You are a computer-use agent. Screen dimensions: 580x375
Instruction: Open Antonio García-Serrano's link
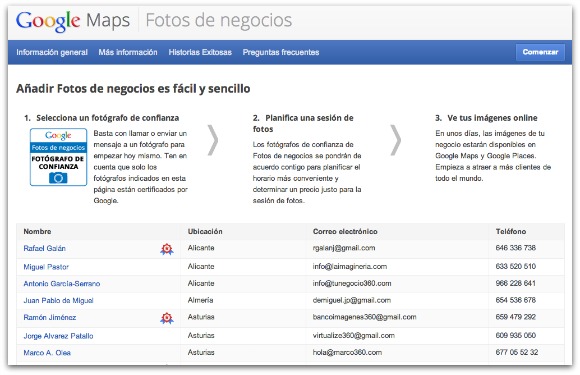[x=62, y=284]
